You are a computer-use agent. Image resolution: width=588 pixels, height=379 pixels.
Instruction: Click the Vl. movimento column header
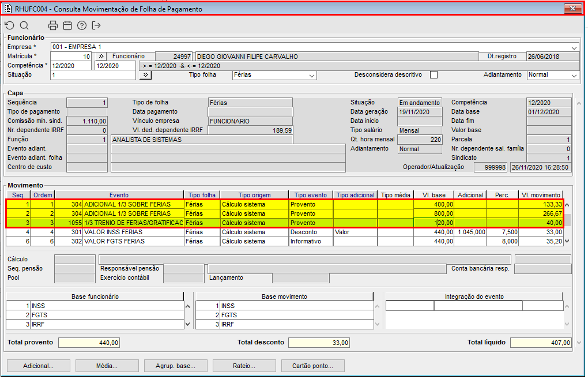coord(540,195)
